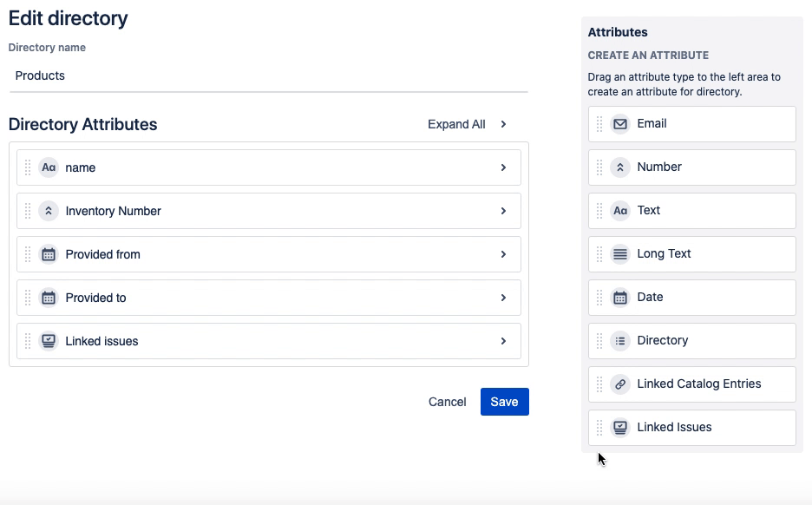This screenshot has height=505, width=812.
Task: Click the Date calendar icon in Attributes panel
Action: coord(619,298)
